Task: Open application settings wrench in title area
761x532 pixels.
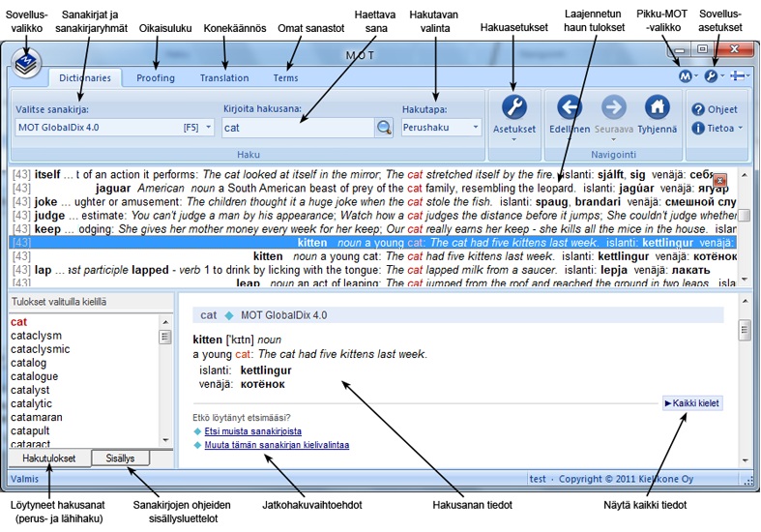Action: tap(711, 76)
